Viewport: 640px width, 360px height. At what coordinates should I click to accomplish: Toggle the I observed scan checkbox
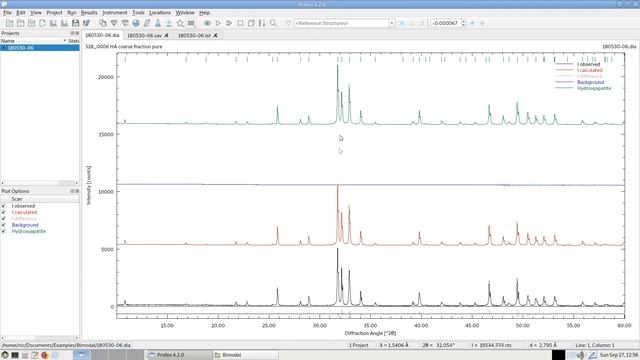(x=4, y=206)
